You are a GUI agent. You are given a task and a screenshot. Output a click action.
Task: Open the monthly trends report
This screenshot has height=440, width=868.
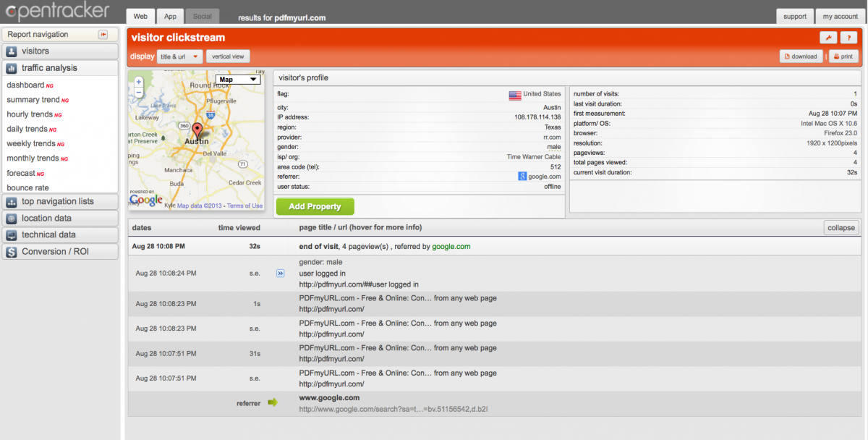coord(33,158)
